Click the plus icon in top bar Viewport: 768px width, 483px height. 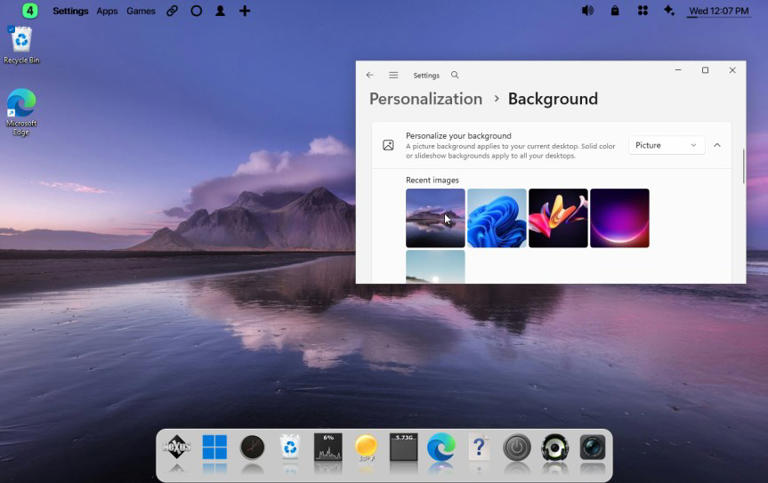click(x=244, y=11)
